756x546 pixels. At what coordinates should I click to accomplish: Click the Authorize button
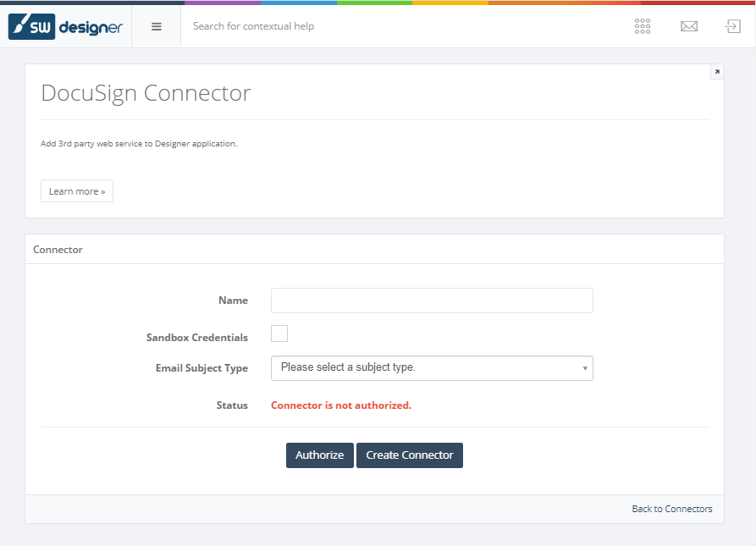[x=320, y=455]
